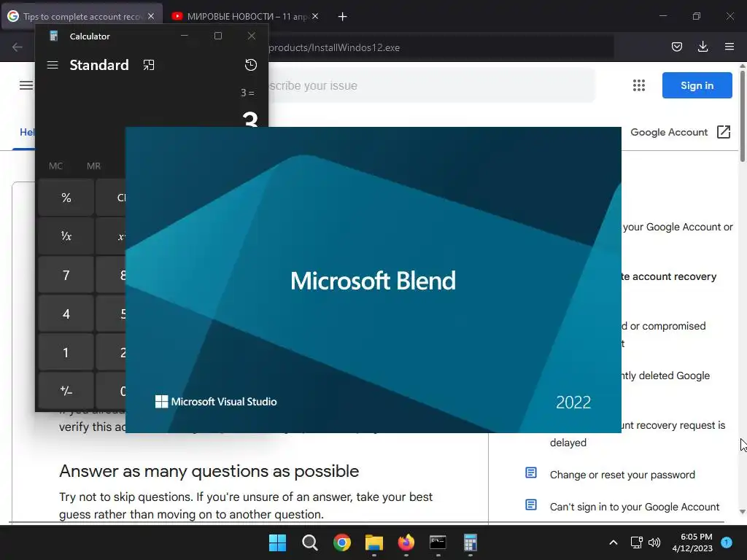Click the Answer as many questions as possible heading
747x560 pixels.
(209, 471)
